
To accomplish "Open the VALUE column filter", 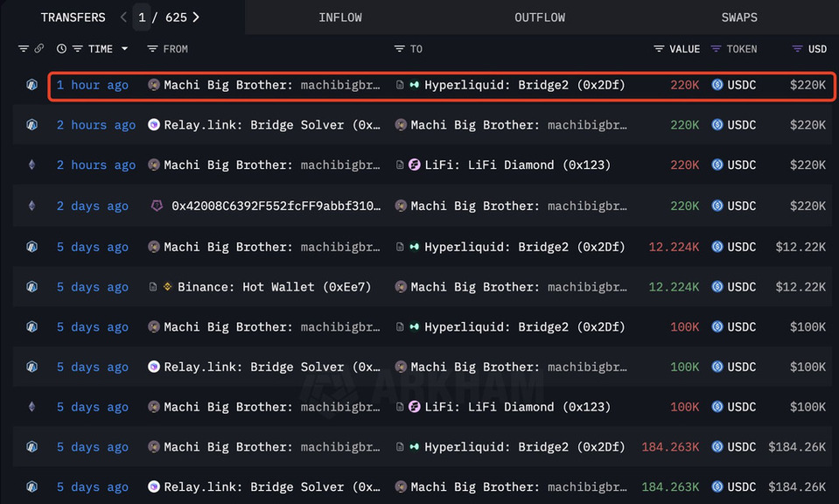I will coord(659,49).
